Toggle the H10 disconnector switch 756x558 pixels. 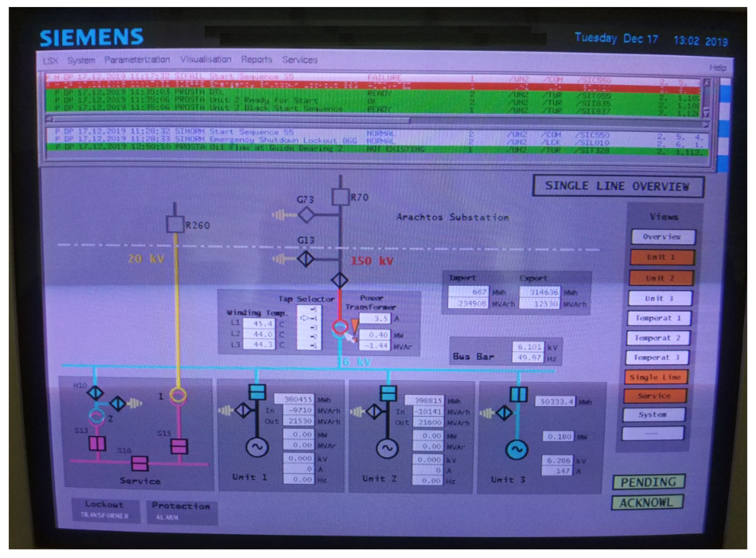[95, 393]
